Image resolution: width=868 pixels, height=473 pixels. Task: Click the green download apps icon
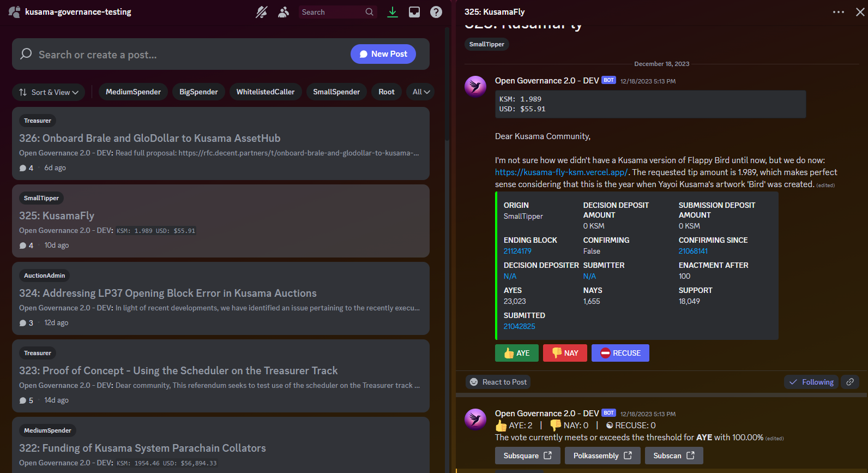pyautogui.click(x=393, y=12)
